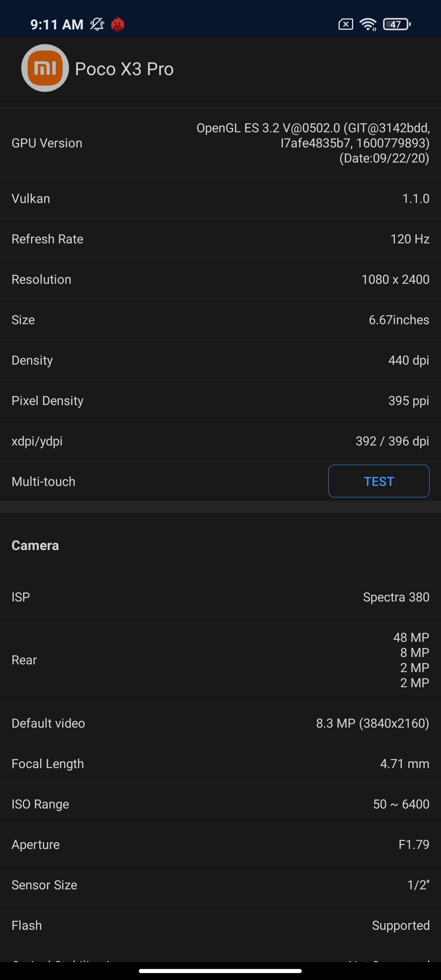The width and height of the screenshot is (441, 980).
Task: Select the ISP Spectra 380 row
Action: (x=220, y=597)
